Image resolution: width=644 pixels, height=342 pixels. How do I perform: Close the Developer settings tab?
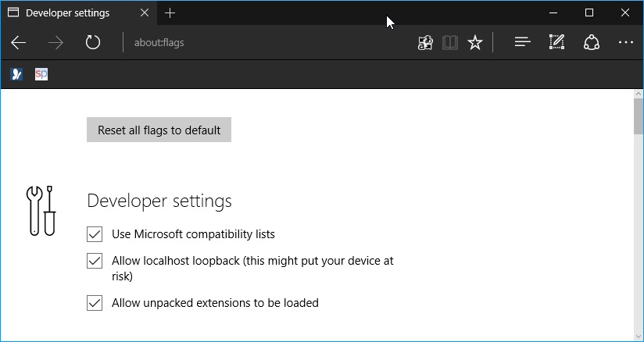tap(145, 13)
